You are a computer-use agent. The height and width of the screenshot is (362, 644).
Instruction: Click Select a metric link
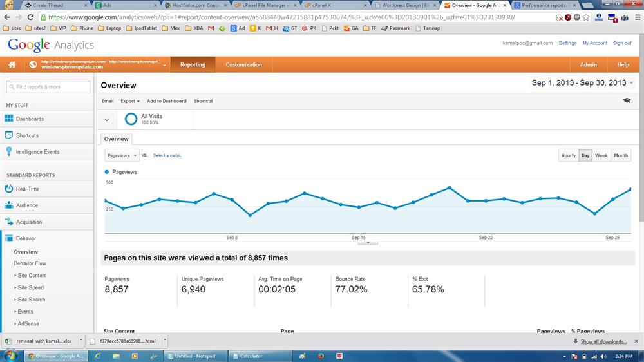(167, 155)
